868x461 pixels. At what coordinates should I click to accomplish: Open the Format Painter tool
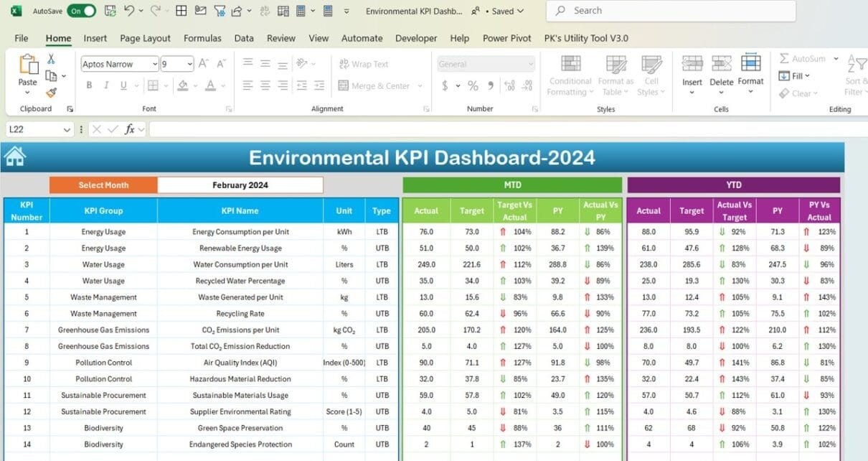pyautogui.click(x=50, y=92)
